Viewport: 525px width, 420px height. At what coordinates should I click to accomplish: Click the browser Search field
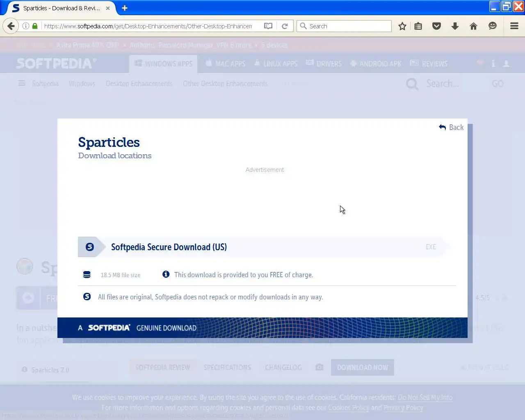(344, 26)
